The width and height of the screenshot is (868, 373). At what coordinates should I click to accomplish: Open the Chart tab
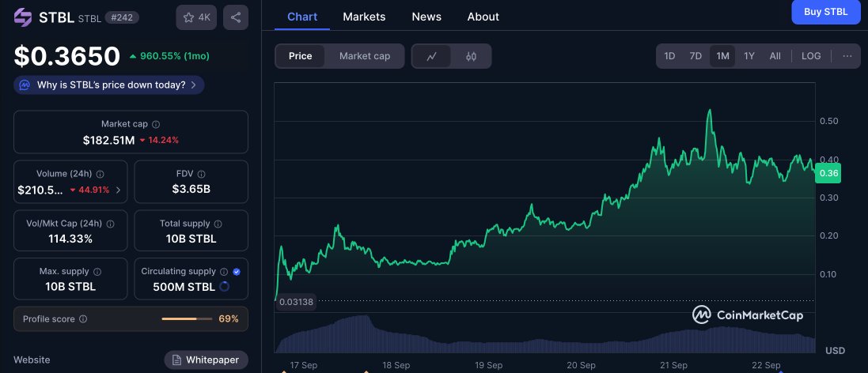302,17
